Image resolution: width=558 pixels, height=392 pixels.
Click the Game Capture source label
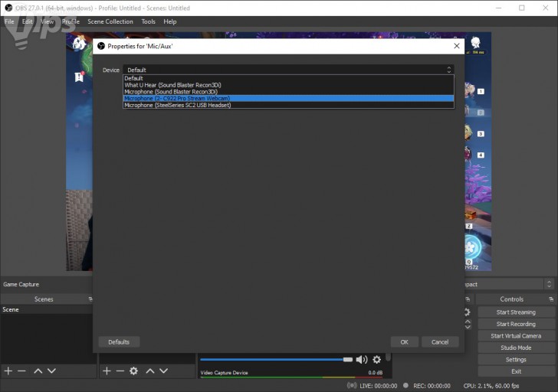21,284
